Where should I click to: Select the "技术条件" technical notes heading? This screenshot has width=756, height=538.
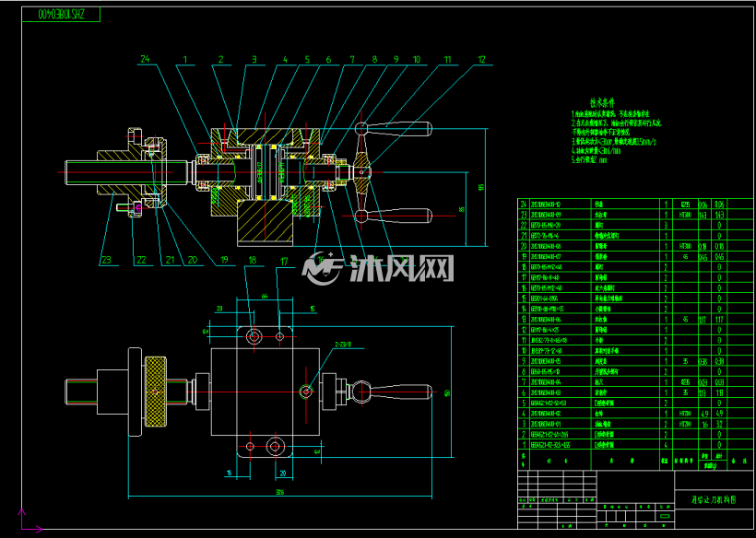(x=603, y=102)
